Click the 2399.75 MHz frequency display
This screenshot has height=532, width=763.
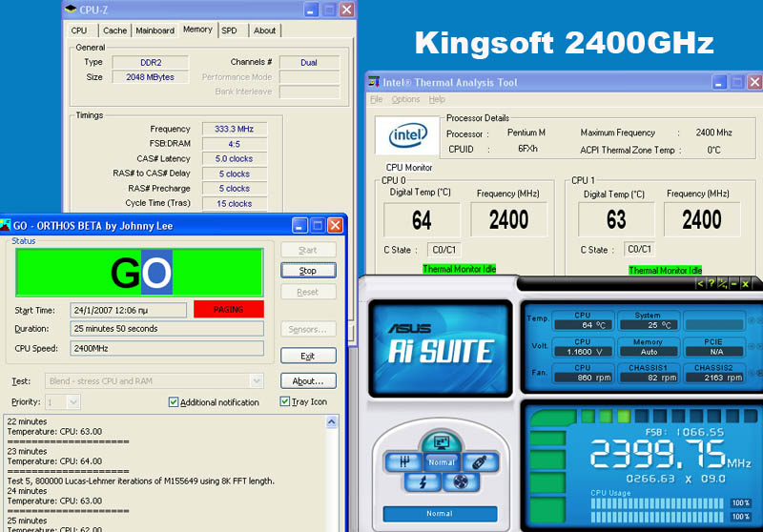pyautogui.click(x=670, y=454)
